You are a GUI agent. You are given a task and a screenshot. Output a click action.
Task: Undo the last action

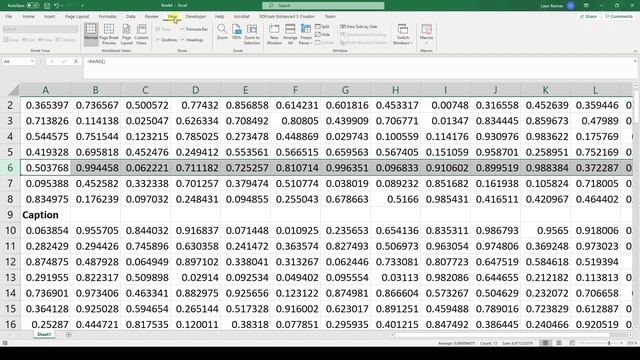coord(57,6)
